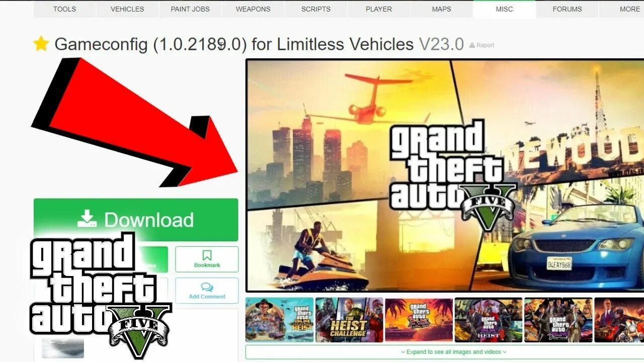Open the WEAPONS category tab
The width and height of the screenshot is (644, 362).
click(x=253, y=9)
